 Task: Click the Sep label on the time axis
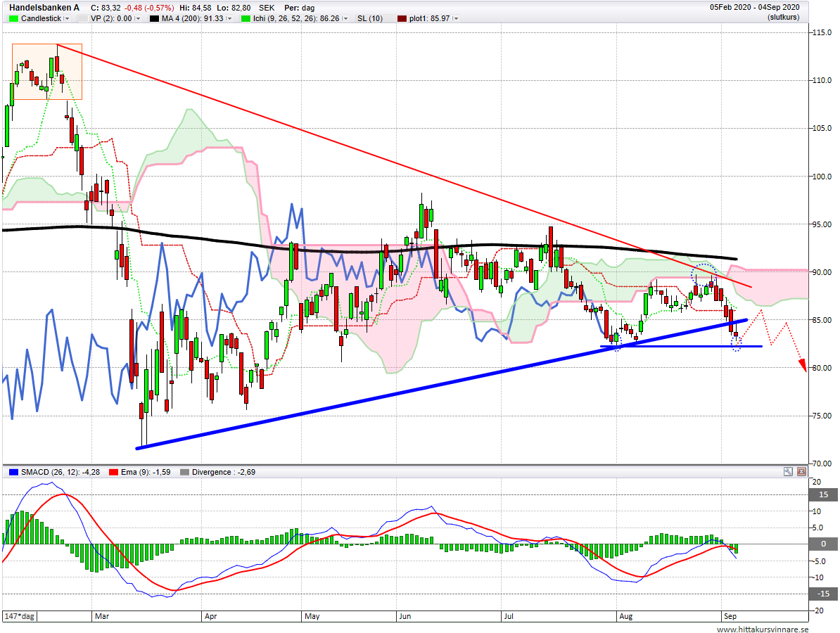tap(730, 616)
